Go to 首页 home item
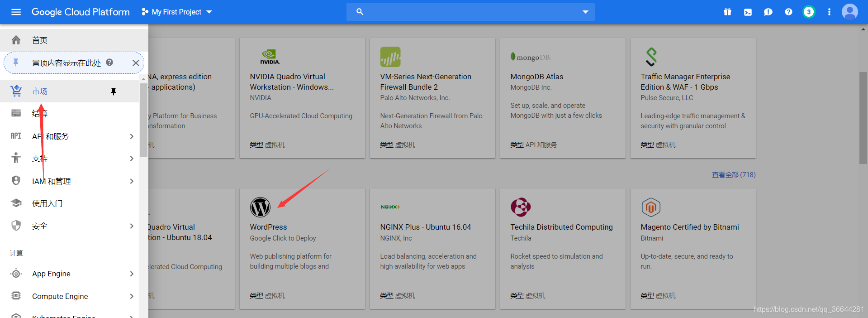The image size is (868, 318). pyautogui.click(x=74, y=40)
